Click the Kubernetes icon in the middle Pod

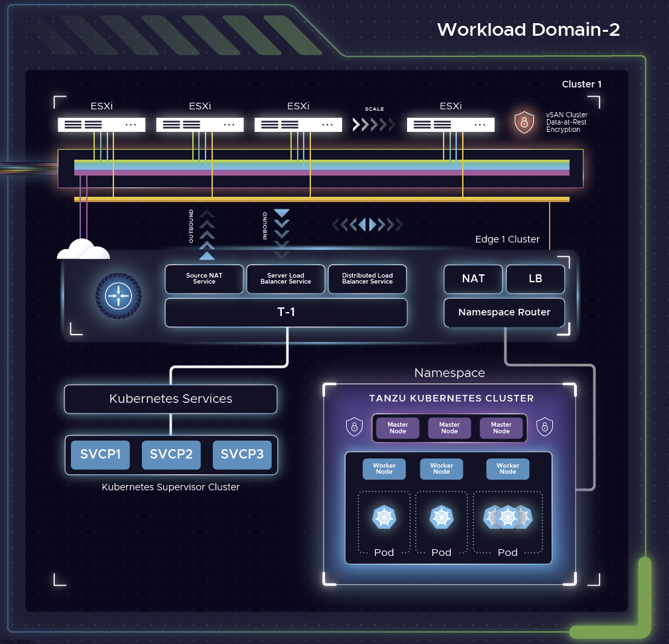point(441,517)
